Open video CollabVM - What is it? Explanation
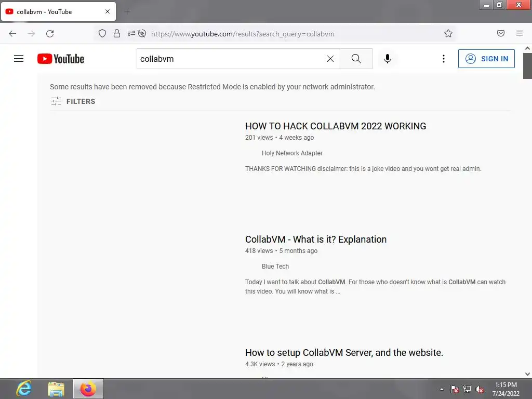This screenshot has width=532, height=399. 316,239
